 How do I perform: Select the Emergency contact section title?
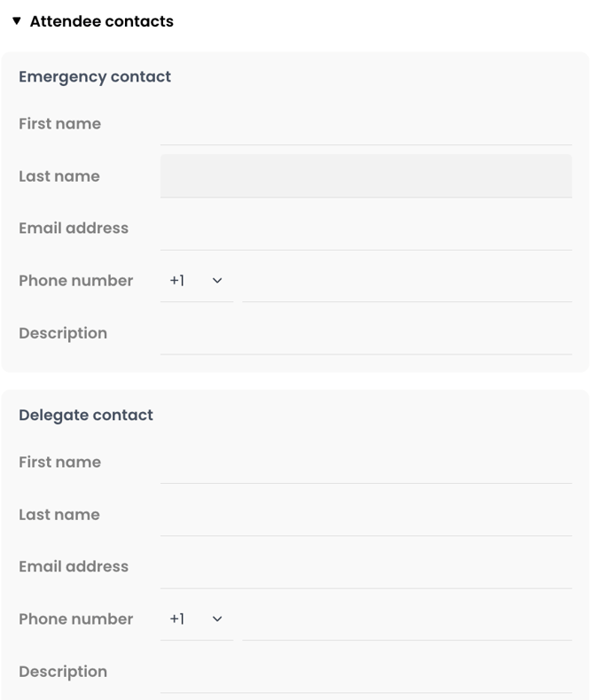[x=95, y=77]
